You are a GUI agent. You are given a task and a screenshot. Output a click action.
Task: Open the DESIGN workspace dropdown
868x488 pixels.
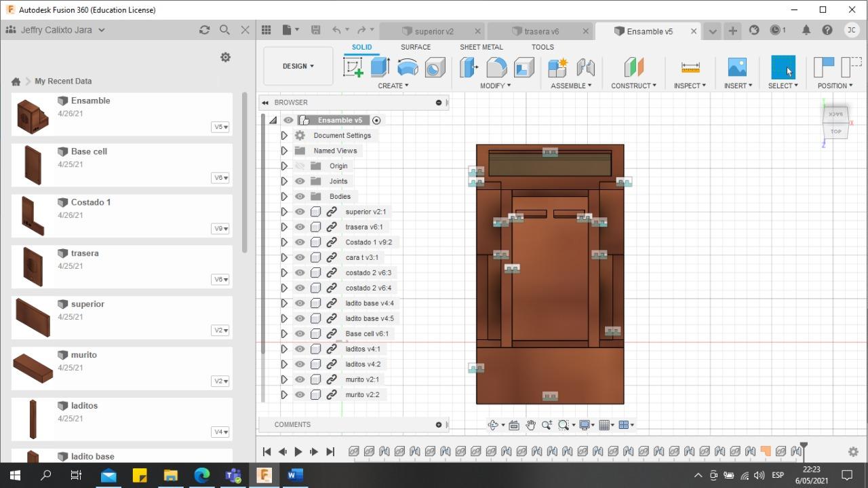(298, 66)
